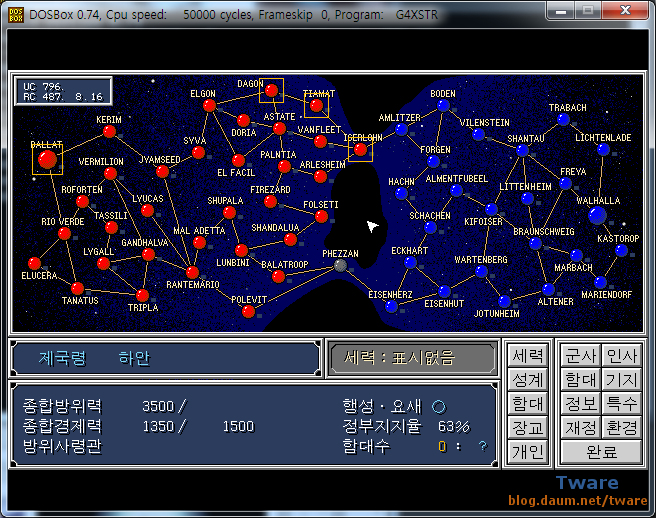Click the fleet count question mark
The width and height of the screenshot is (656, 518).
click(483, 446)
